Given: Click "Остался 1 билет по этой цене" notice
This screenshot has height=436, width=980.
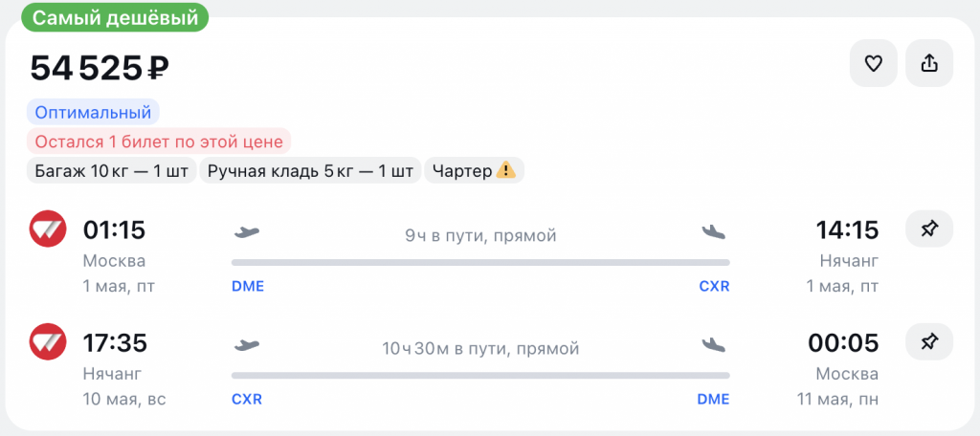Looking at the screenshot, I should click(x=159, y=142).
